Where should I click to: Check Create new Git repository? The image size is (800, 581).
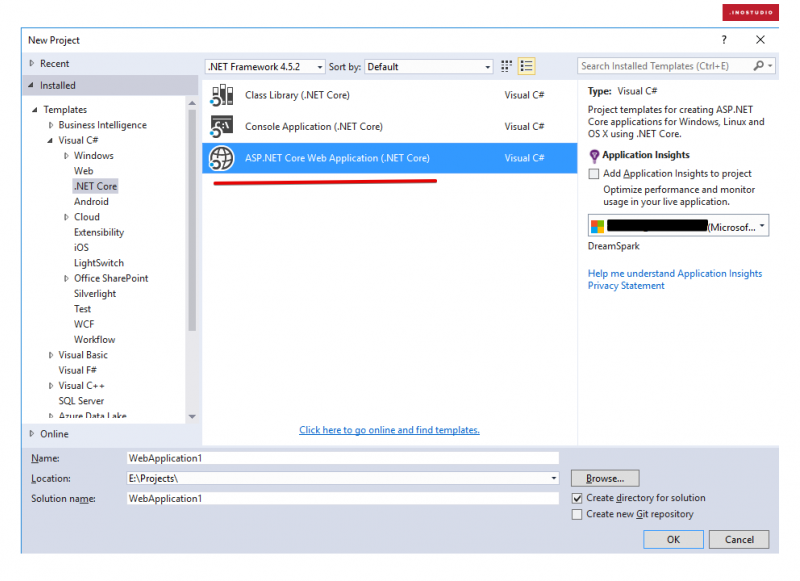pos(577,514)
